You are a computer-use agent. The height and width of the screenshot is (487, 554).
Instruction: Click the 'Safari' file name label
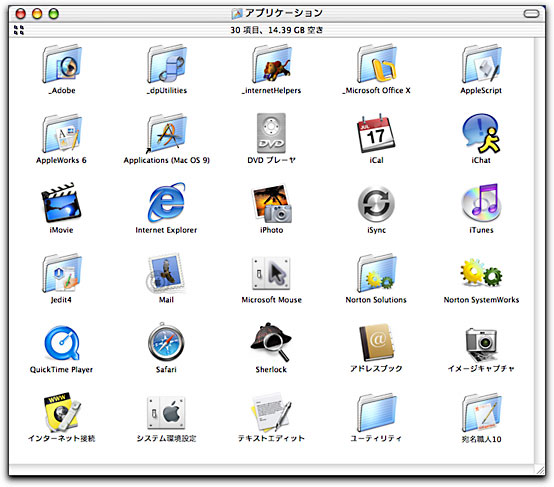[166, 370]
